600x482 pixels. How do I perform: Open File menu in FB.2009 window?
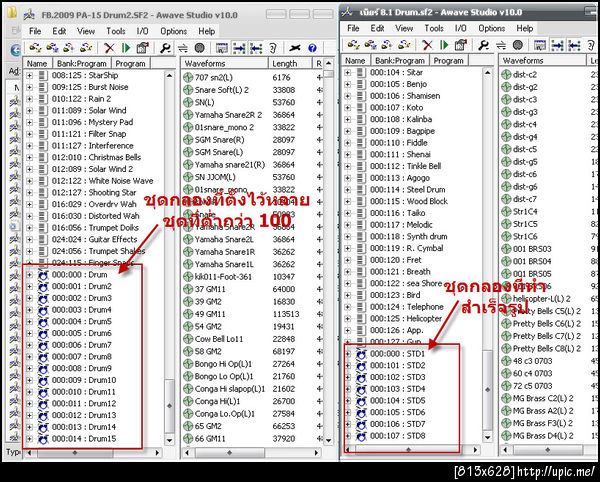pyautogui.click(x=35, y=31)
